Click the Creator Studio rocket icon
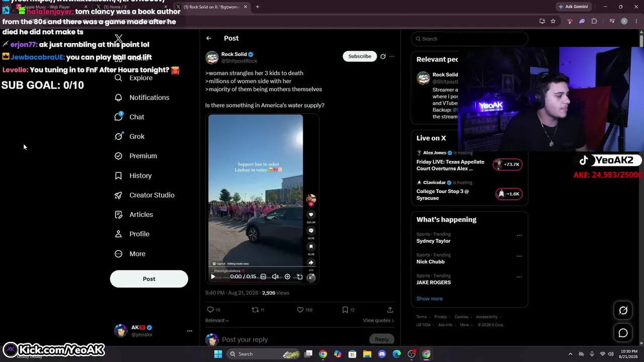This screenshot has height=362, width=644. tap(119, 195)
